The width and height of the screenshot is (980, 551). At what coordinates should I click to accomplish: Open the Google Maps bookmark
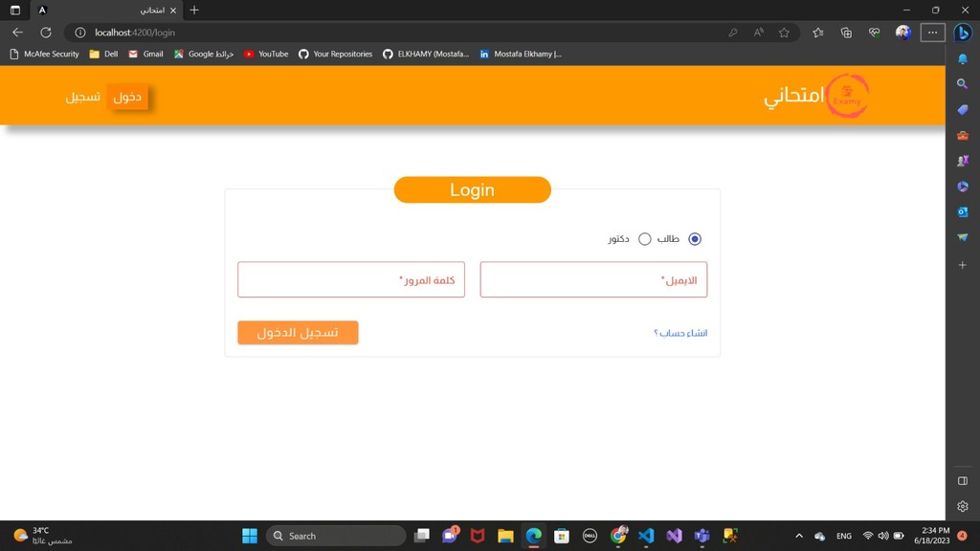click(x=204, y=54)
